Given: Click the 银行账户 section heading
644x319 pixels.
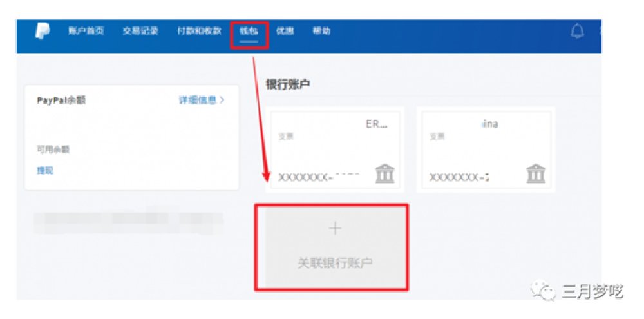Looking at the screenshot, I should tap(288, 84).
